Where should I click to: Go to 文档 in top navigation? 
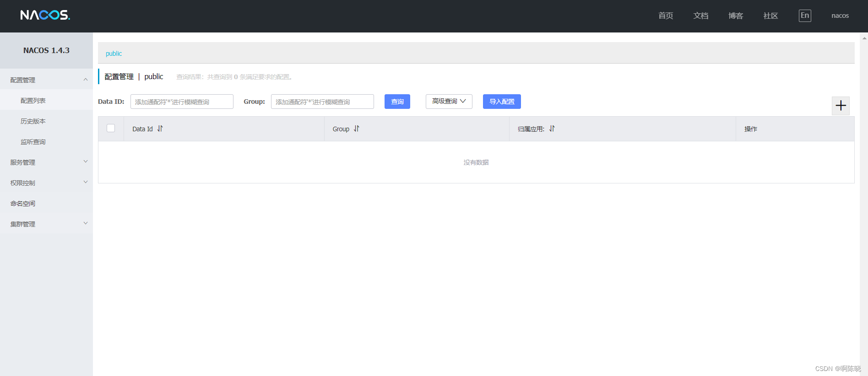coord(700,16)
